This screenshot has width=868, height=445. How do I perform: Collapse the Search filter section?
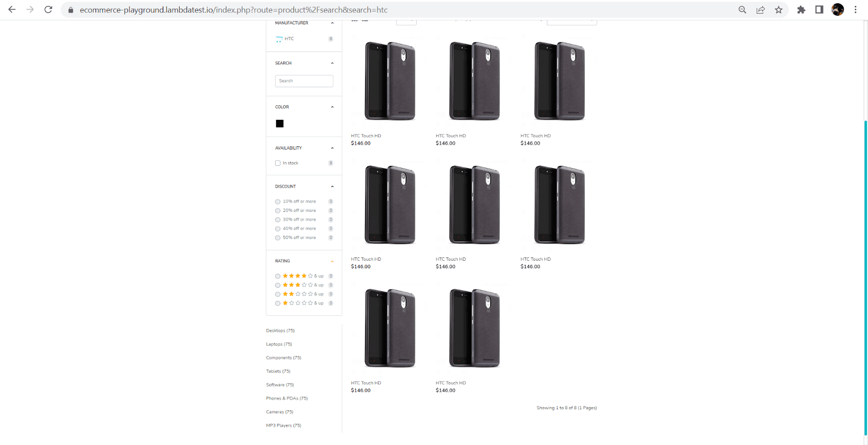332,63
